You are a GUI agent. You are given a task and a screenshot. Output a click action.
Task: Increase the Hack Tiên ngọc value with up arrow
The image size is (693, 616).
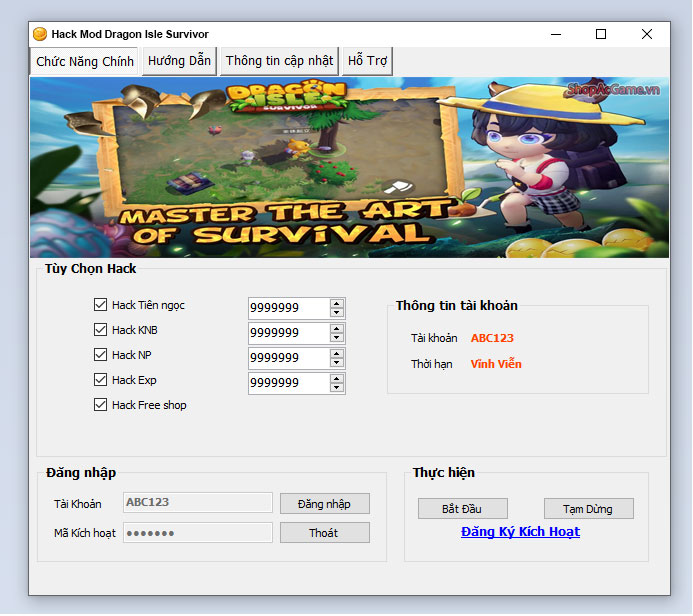pos(337,304)
